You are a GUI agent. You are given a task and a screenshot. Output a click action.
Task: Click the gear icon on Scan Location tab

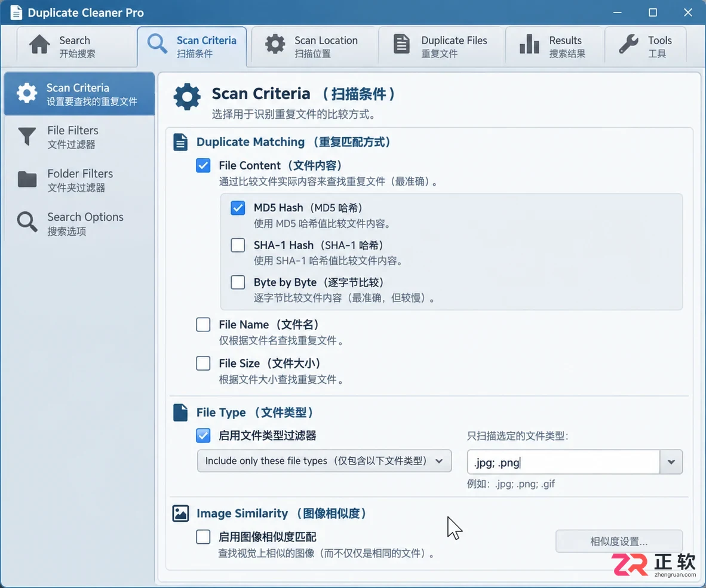click(x=275, y=45)
